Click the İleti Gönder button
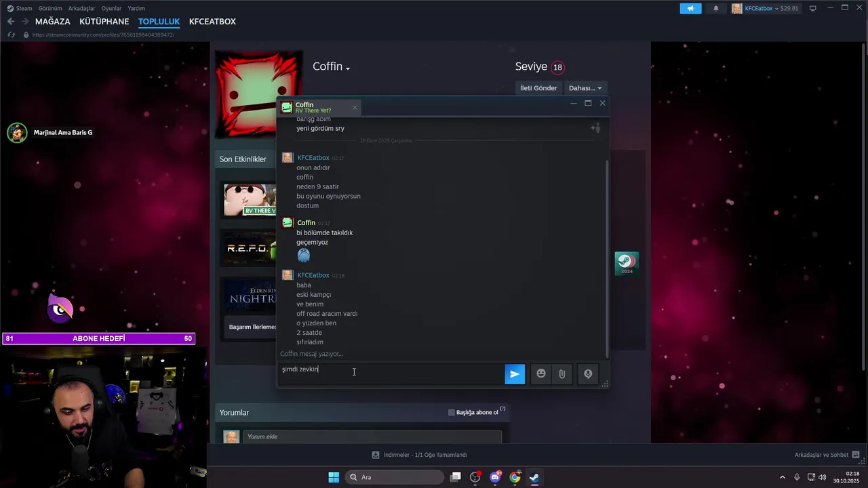This screenshot has height=488, width=868. (538, 88)
